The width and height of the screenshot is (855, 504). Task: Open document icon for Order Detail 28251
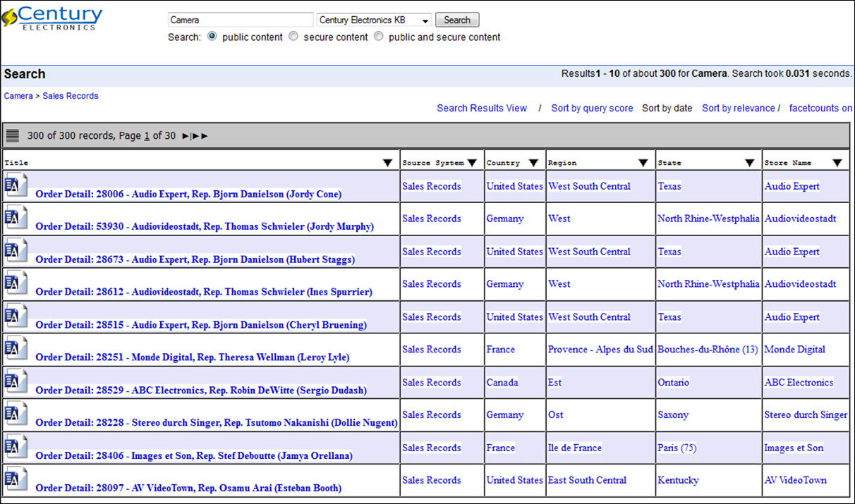(16, 350)
